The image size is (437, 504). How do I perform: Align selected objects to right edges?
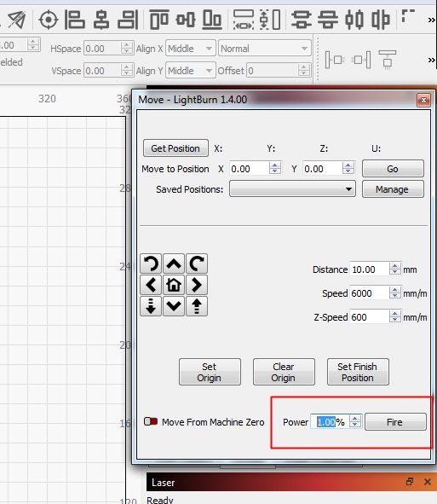[128, 20]
